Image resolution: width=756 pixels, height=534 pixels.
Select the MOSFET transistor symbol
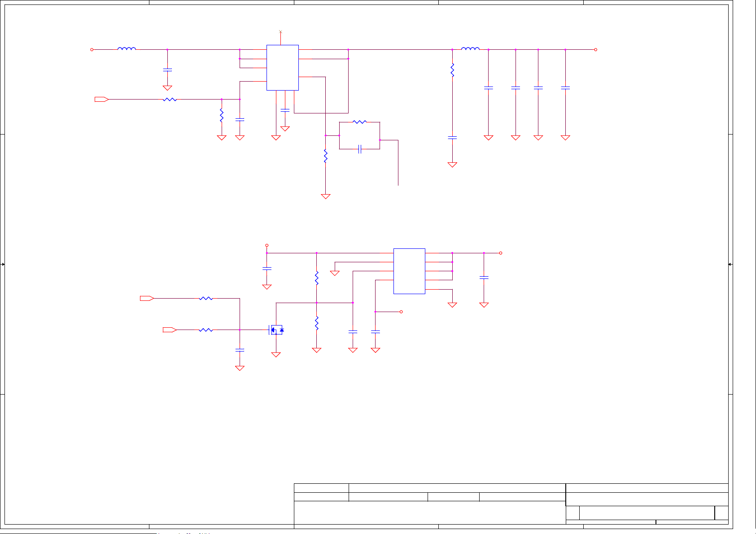pyautogui.click(x=276, y=330)
